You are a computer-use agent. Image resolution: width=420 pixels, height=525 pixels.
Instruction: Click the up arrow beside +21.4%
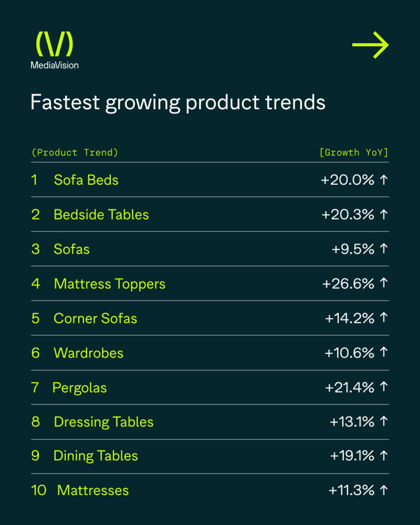pos(384,387)
